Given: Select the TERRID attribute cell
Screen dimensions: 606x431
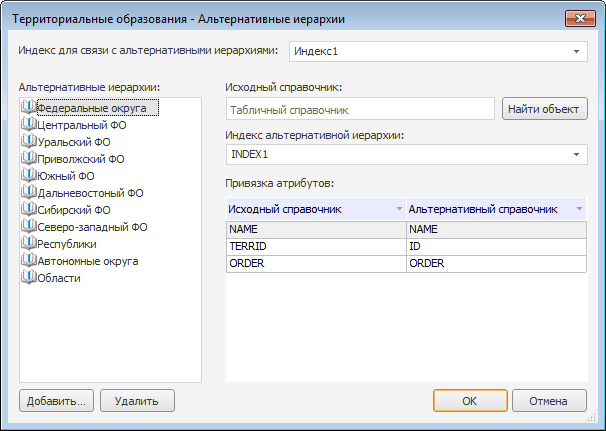Looking at the screenshot, I should 315,246.
